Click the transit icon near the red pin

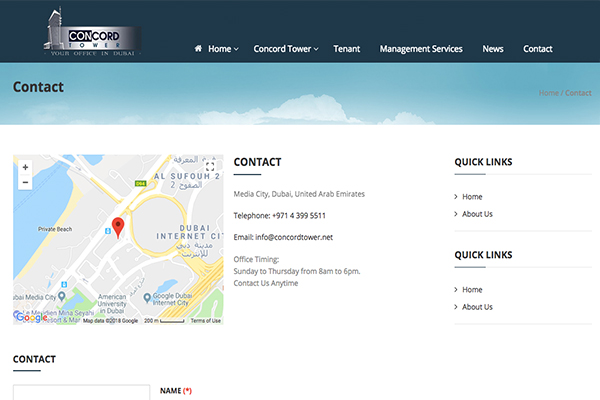click(108, 231)
